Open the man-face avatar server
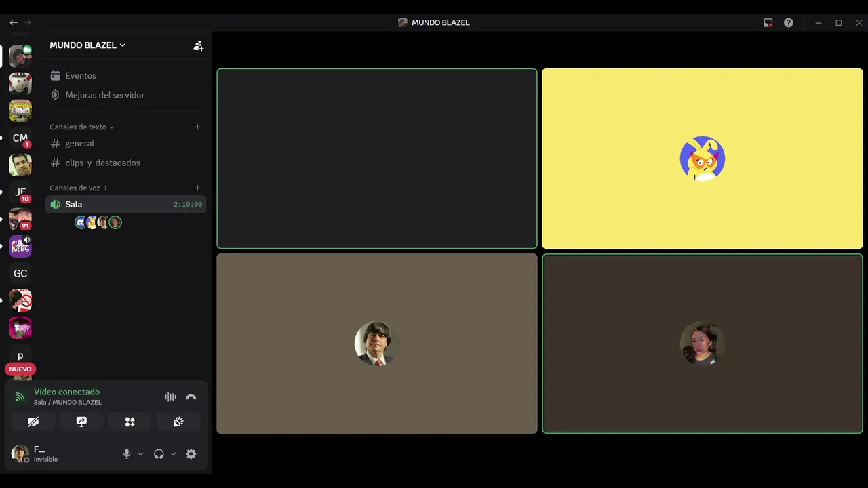Image resolution: width=868 pixels, height=488 pixels. (x=20, y=165)
